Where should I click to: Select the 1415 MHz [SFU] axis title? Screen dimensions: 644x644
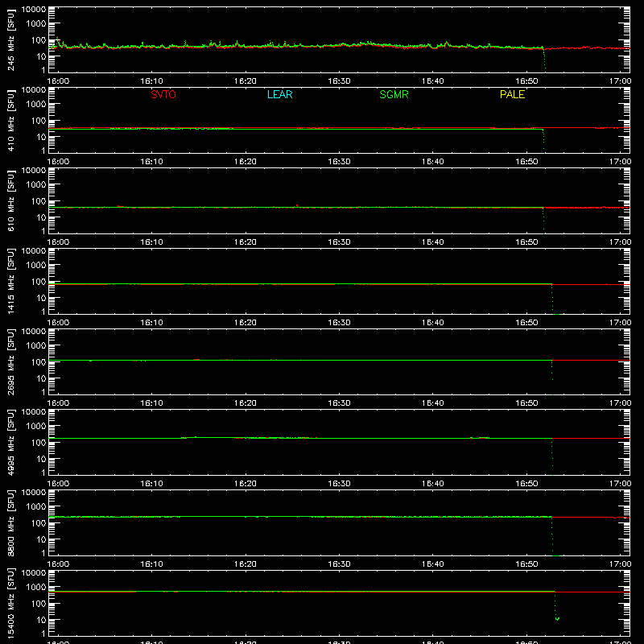coord(10,281)
